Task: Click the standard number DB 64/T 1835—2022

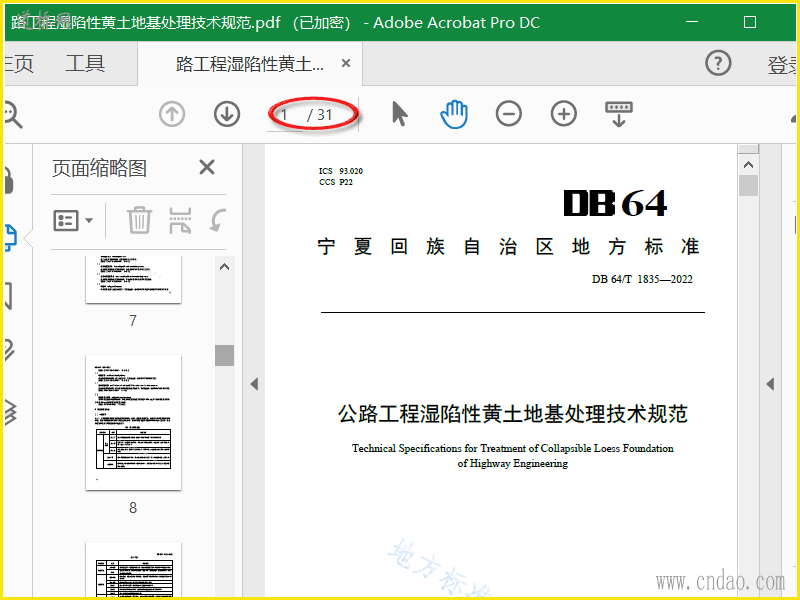Action: [642, 279]
